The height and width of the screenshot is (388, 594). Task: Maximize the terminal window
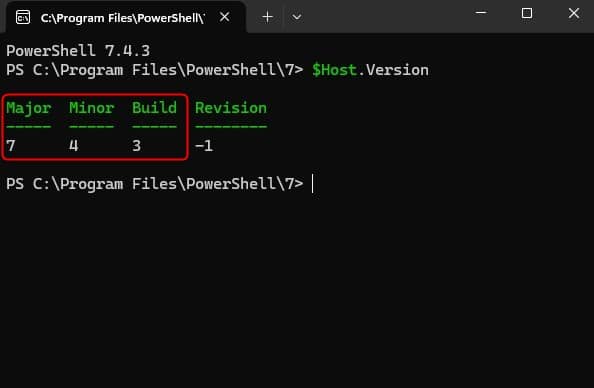(x=527, y=13)
